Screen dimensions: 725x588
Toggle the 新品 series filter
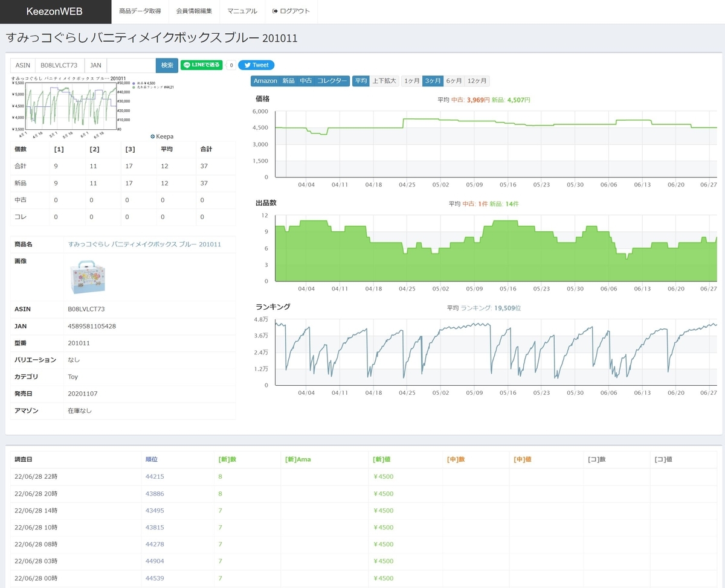[x=288, y=81]
